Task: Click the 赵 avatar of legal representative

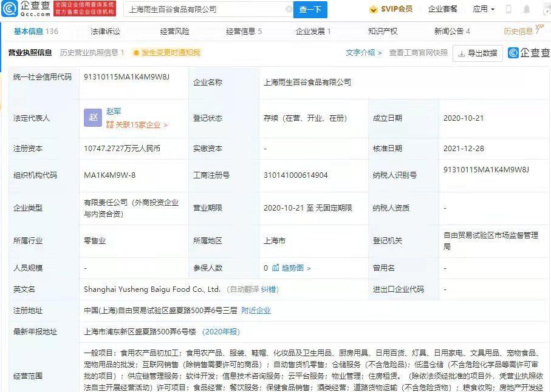Action: click(x=93, y=117)
